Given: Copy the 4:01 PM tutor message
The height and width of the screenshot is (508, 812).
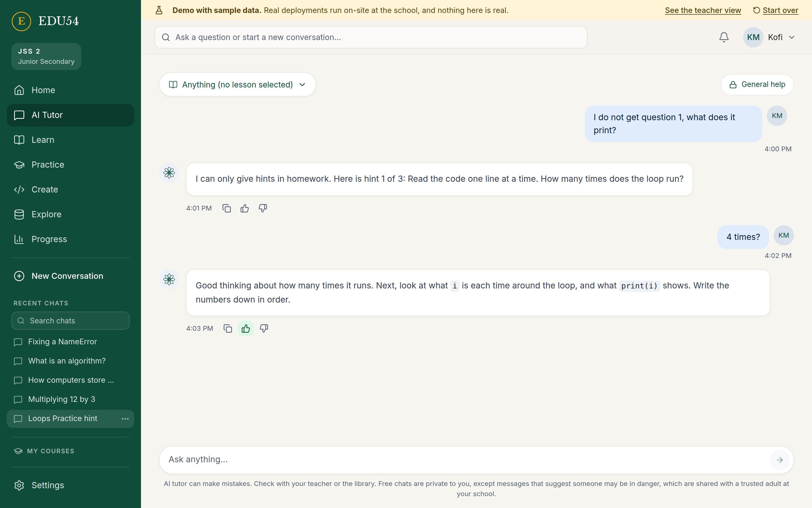Looking at the screenshot, I should pyautogui.click(x=226, y=208).
